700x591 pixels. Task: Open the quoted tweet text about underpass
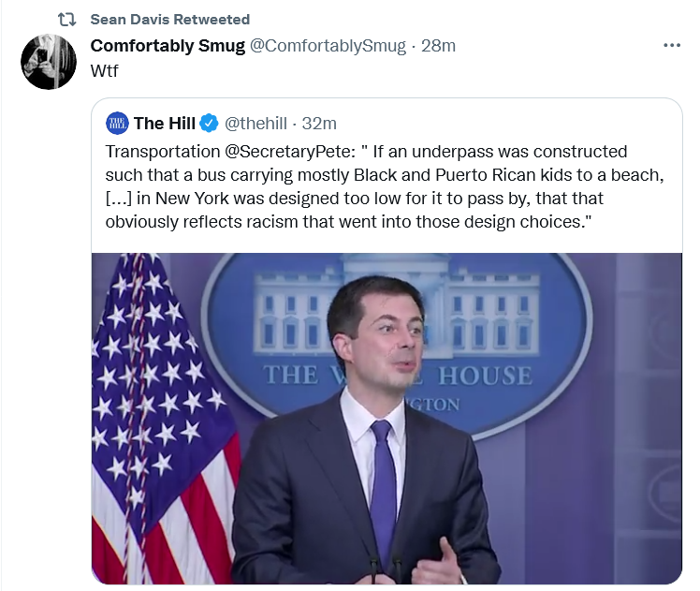[385, 186]
